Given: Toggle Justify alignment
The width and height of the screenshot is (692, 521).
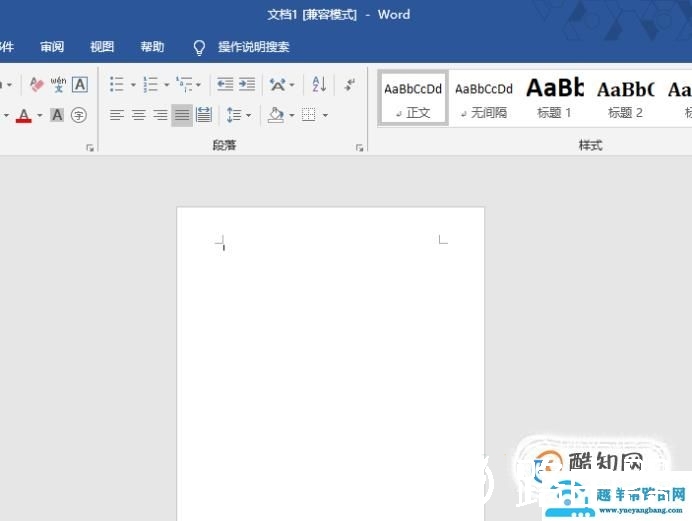Looking at the screenshot, I should click(182, 116).
